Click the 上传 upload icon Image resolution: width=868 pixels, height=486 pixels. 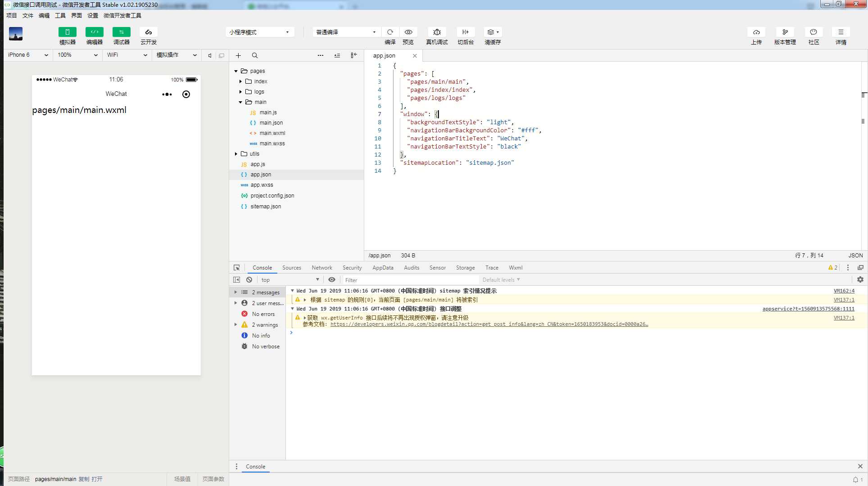tap(756, 32)
